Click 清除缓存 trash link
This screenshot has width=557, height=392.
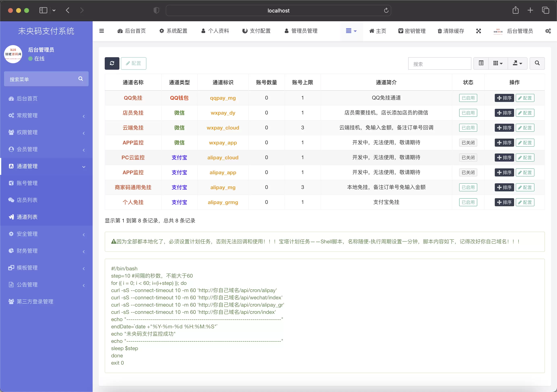click(451, 31)
